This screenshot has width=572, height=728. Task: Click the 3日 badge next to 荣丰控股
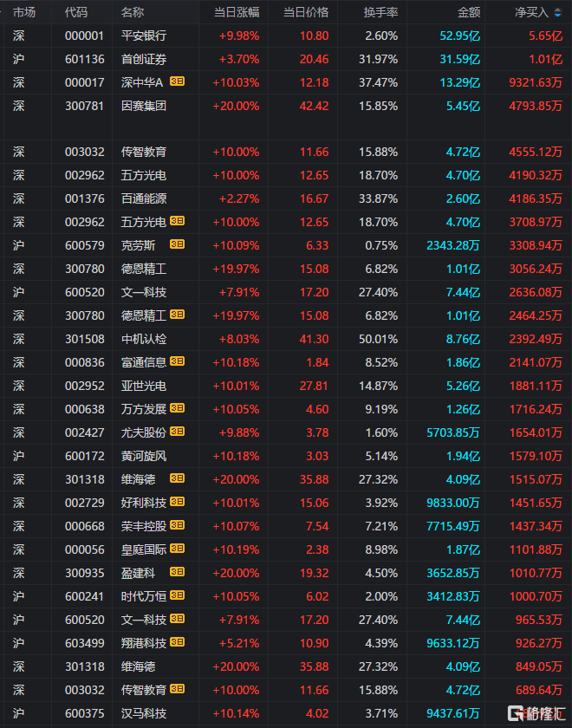click(x=177, y=525)
